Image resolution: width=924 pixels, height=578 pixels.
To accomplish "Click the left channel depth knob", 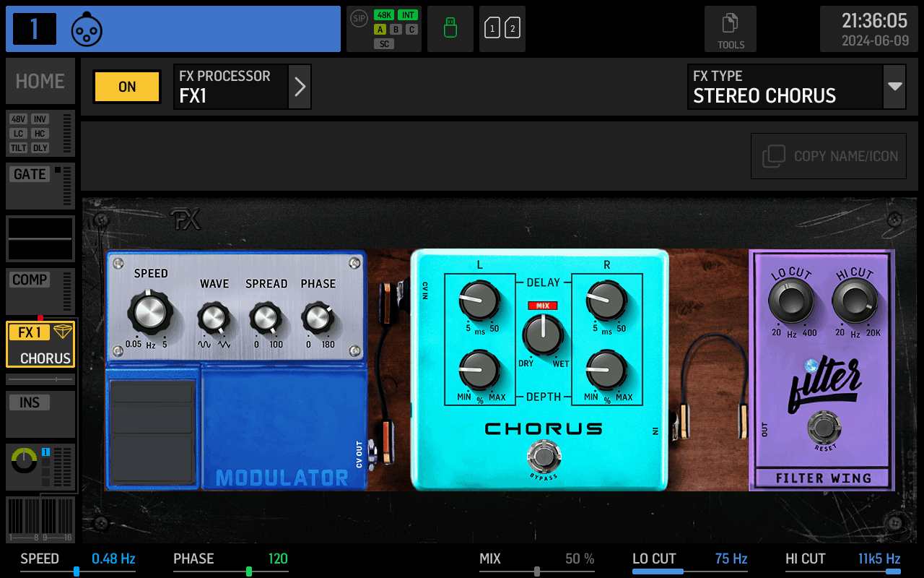I will [479, 370].
